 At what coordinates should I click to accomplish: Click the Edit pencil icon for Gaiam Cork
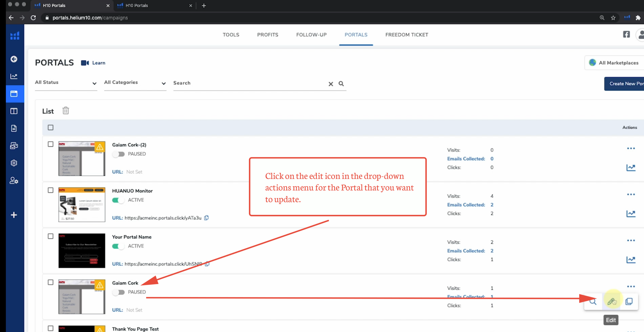(611, 301)
